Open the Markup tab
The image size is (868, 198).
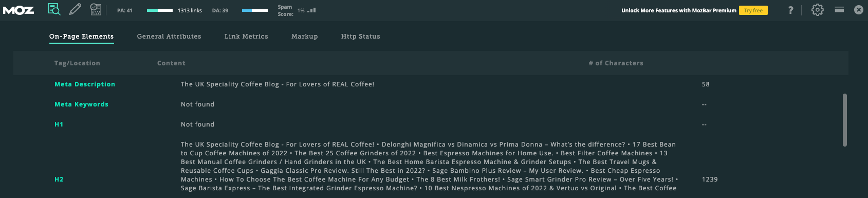pyautogui.click(x=305, y=37)
